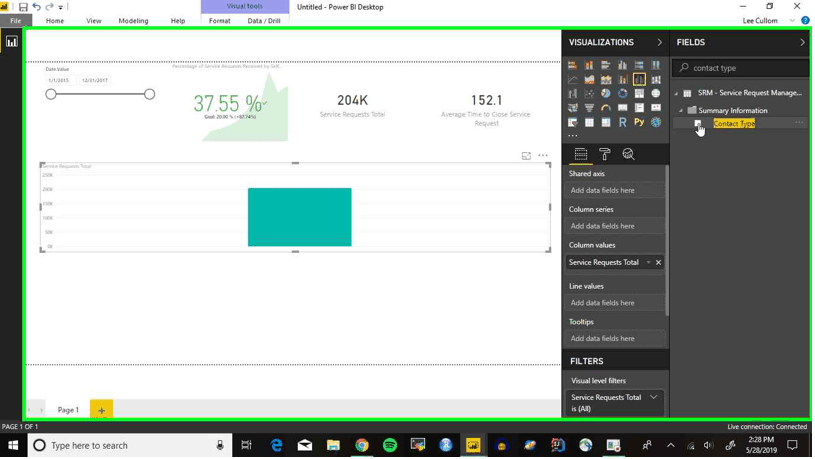Open the Analytics magnifier pane
The width and height of the screenshot is (815, 459).
tap(628, 154)
